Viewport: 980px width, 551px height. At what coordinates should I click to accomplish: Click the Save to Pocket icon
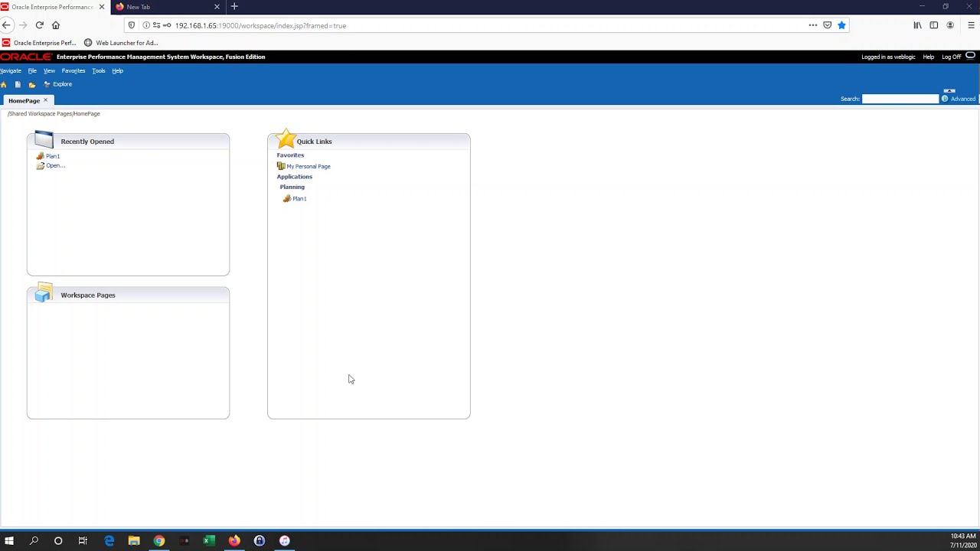[x=828, y=25]
